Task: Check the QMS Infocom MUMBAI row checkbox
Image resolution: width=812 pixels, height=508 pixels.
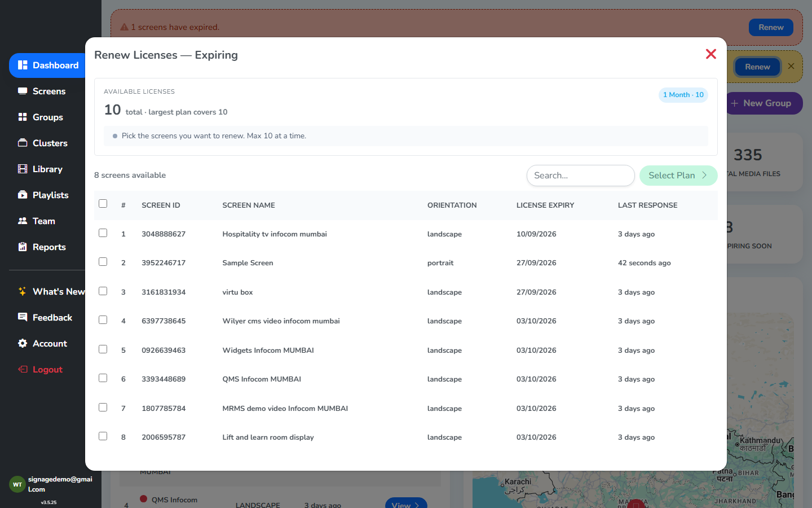Action: (103, 378)
